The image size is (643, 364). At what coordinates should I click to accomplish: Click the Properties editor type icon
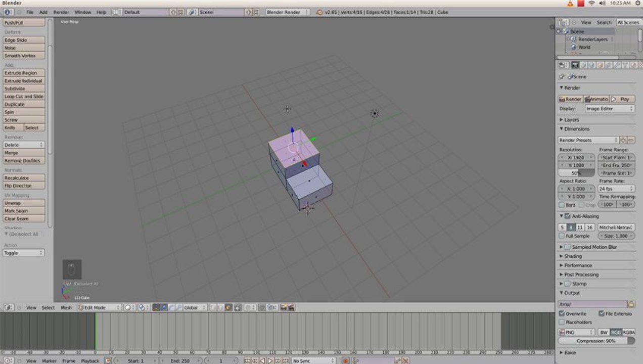(563, 65)
